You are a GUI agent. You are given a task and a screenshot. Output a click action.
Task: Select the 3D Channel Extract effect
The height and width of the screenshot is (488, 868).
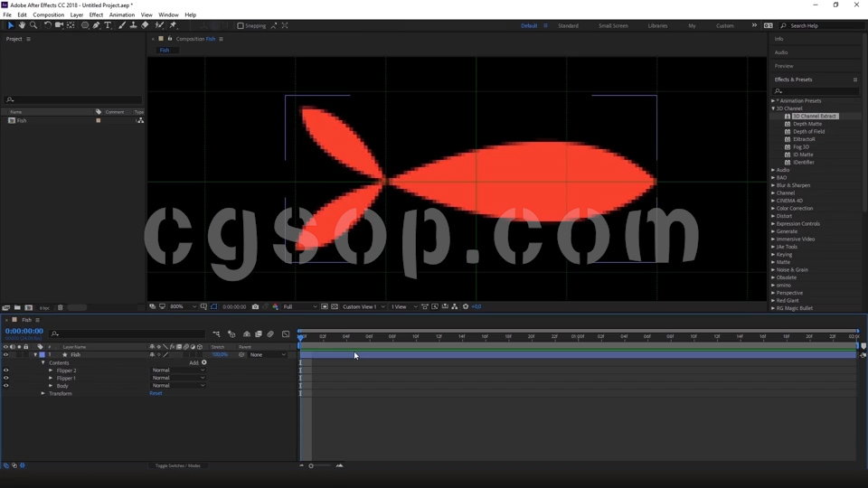[814, 117]
